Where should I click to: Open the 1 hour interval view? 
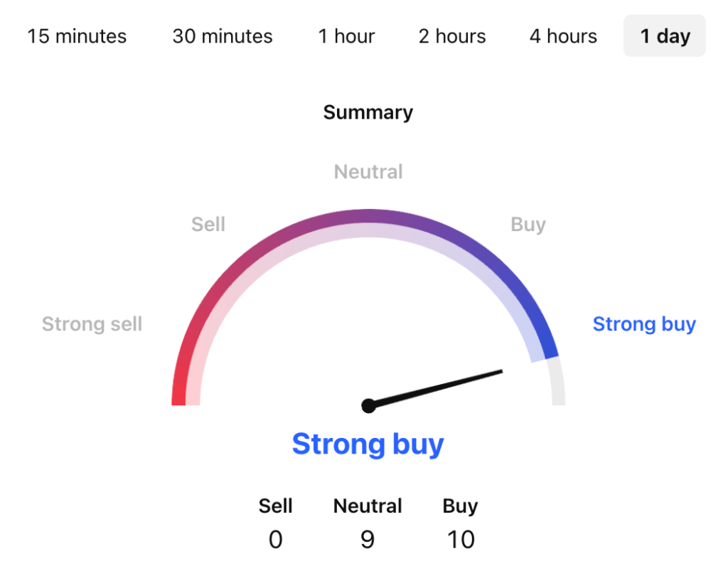[x=346, y=36]
